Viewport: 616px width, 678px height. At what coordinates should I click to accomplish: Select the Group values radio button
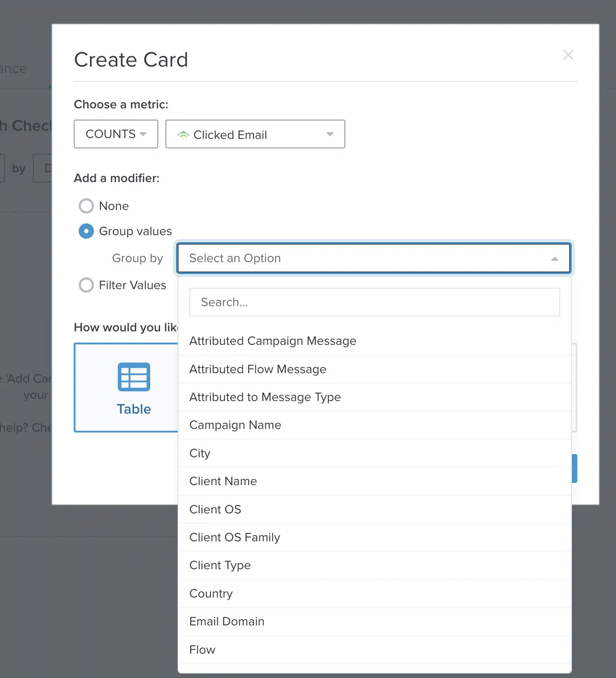[86, 231]
